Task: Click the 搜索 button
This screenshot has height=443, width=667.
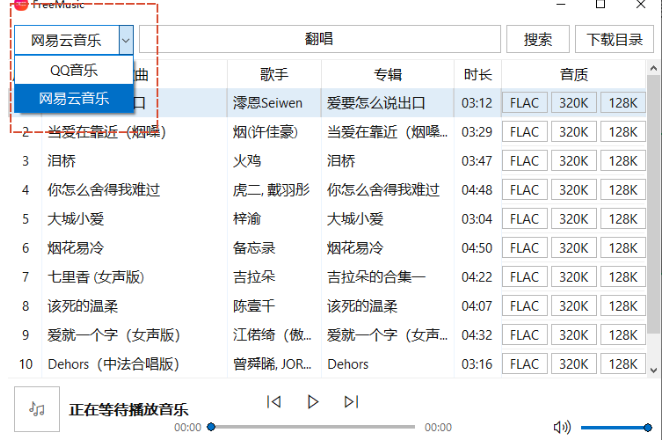Action: [538, 39]
